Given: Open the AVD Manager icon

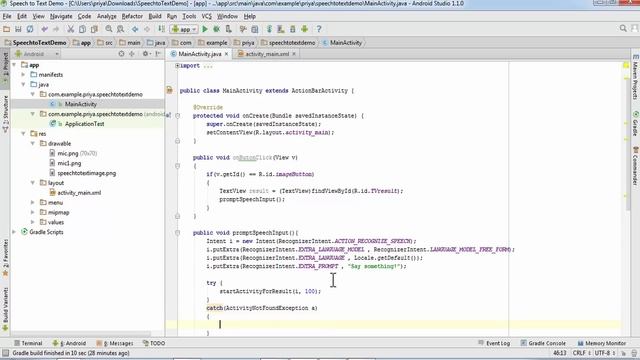Looking at the screenshot, I should (x=281, y=29).
